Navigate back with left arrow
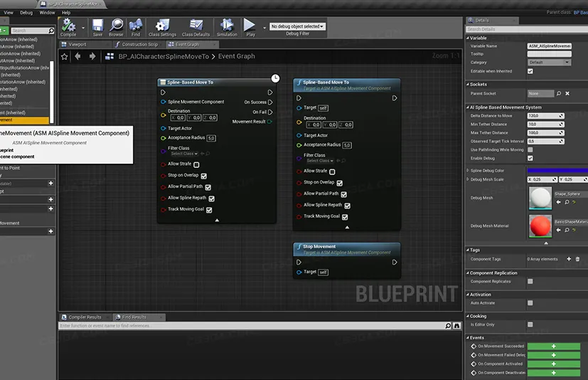The image size is (588, 380). 78,56
